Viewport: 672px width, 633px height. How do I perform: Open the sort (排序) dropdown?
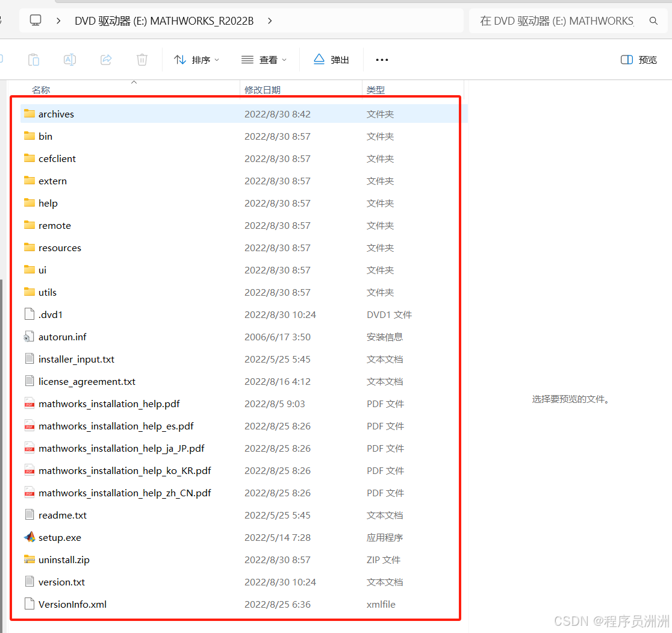pos(197,60)
